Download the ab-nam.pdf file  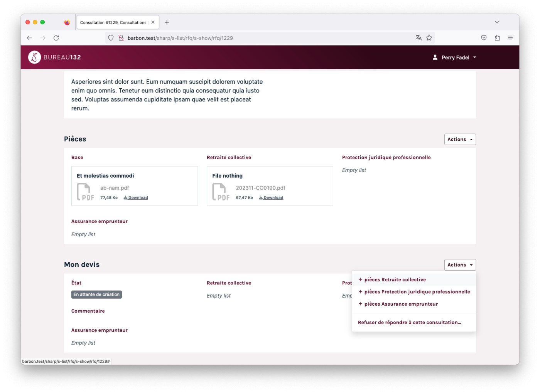coord(136,198)
